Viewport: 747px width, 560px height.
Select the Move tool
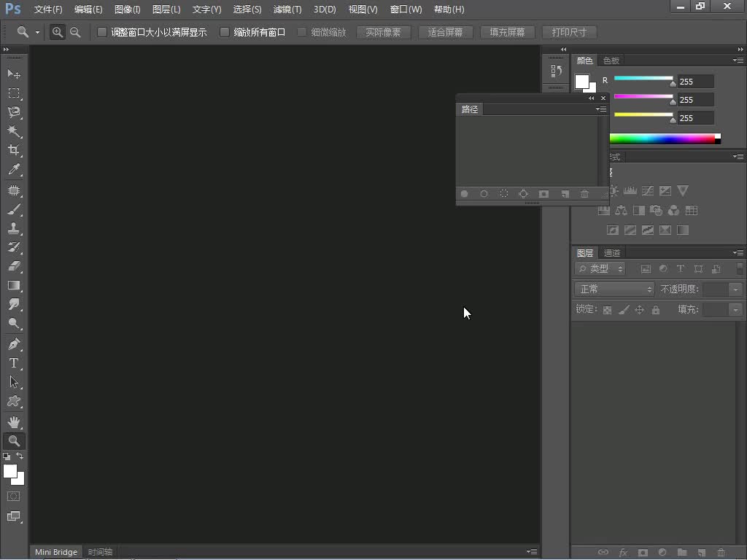[x=14, y=74]
